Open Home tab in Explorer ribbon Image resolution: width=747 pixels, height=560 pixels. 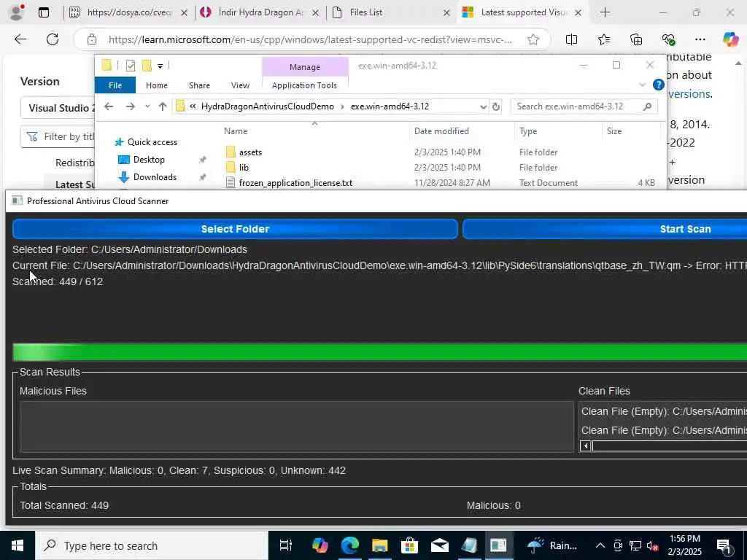(x=157, y=85)
